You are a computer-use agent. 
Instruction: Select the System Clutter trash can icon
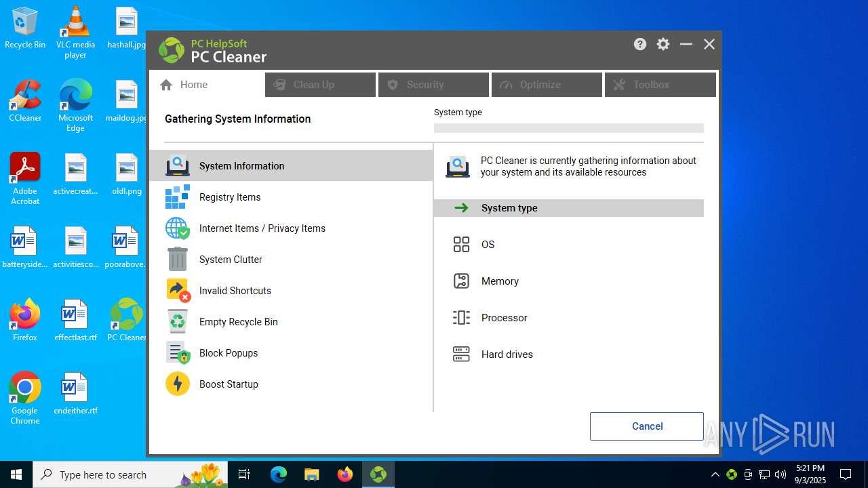(178, 260)
